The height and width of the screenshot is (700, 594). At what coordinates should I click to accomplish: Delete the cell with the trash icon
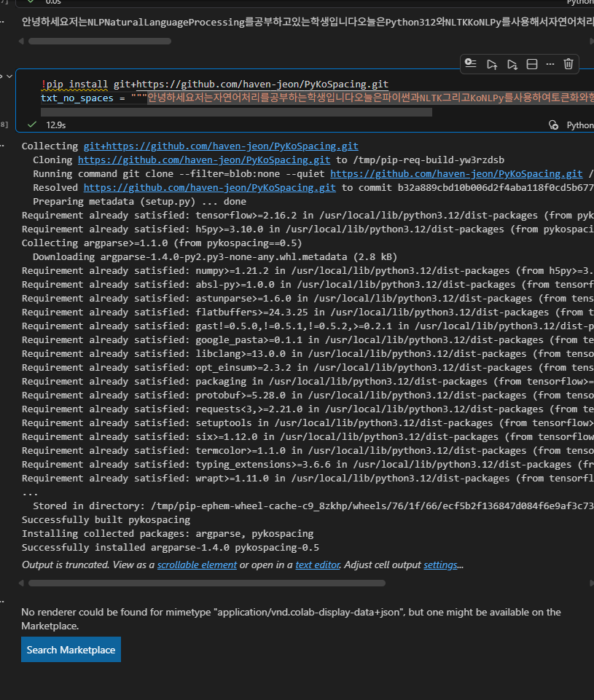click(568, 64)
